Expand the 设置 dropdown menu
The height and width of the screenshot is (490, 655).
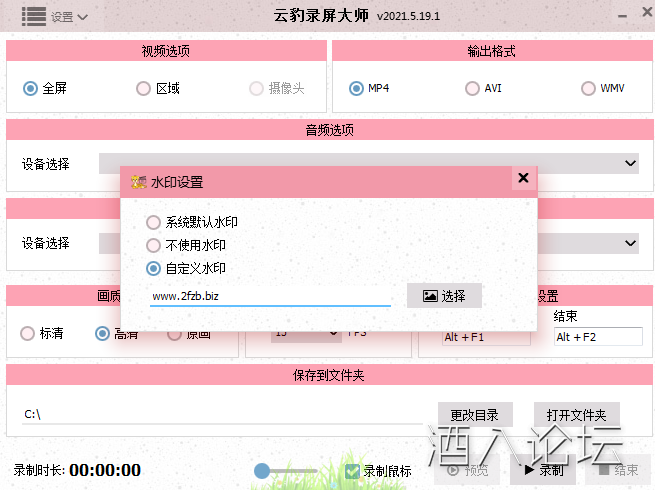(69, 17)
